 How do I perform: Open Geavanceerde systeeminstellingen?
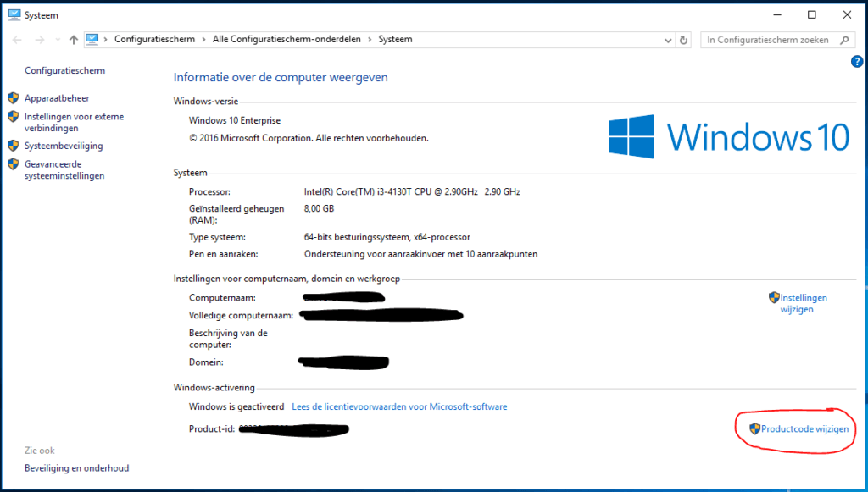pyautogui.click(x=64, y=169)
